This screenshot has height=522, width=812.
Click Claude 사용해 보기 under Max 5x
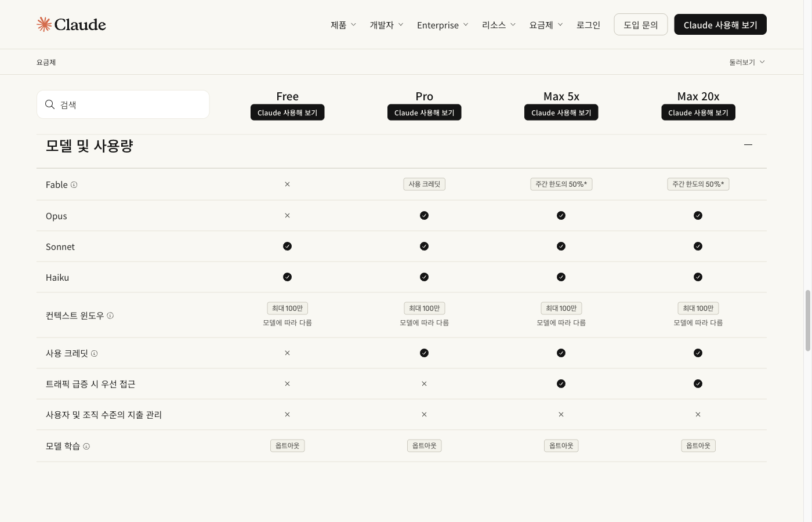(x=561, y=113)
